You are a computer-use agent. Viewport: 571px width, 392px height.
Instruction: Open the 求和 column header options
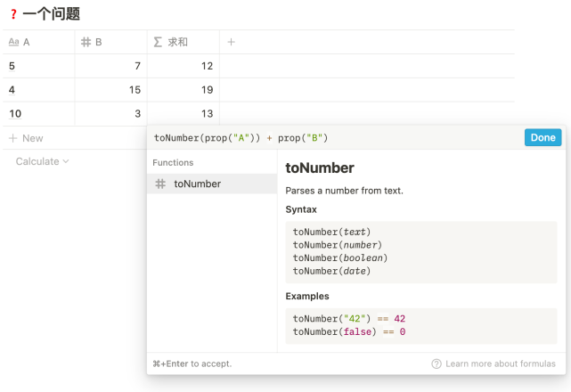pyautogui.click(x=183, y=42)
